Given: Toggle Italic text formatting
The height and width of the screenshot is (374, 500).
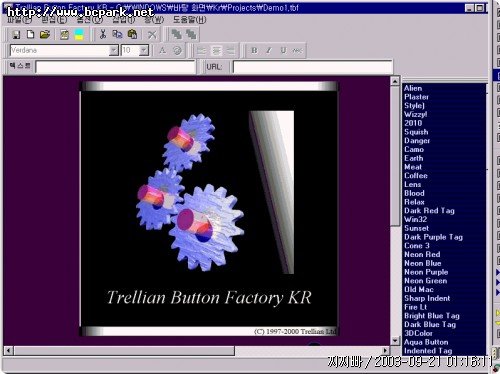Looking at the screenshot, I should pyautogui.click(x=268, y=50).
